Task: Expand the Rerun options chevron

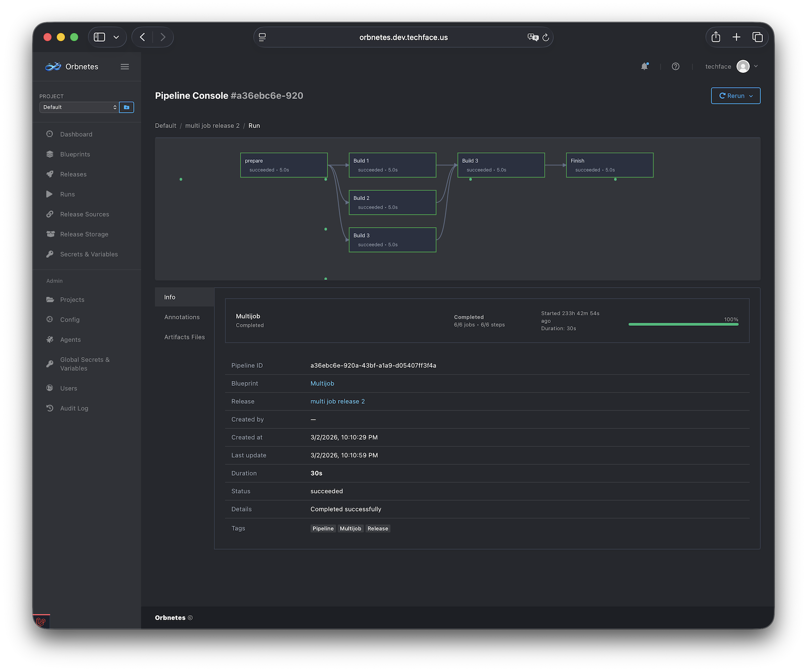Action: [750, 96]
